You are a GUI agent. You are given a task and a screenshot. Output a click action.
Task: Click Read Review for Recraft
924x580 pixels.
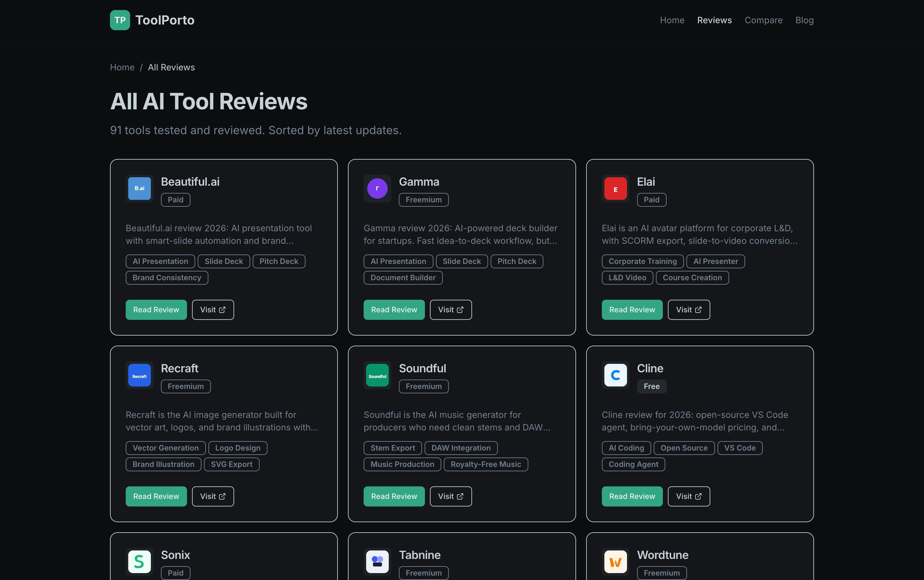156,496
